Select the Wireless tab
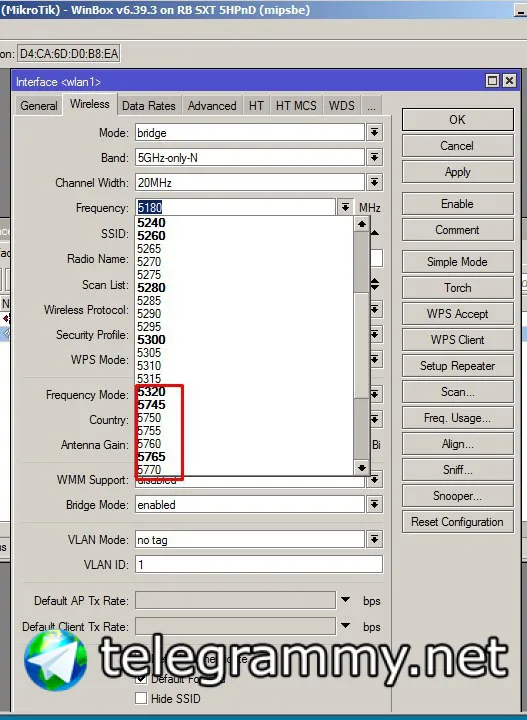The width and height of the screenshot is (527, 720). click(x=90, y=104)
